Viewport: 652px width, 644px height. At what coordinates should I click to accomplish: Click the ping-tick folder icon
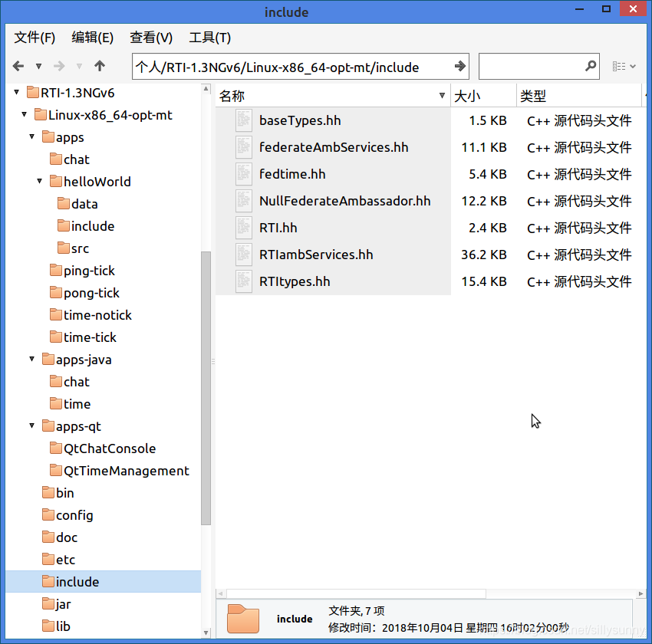coord(56,270)
